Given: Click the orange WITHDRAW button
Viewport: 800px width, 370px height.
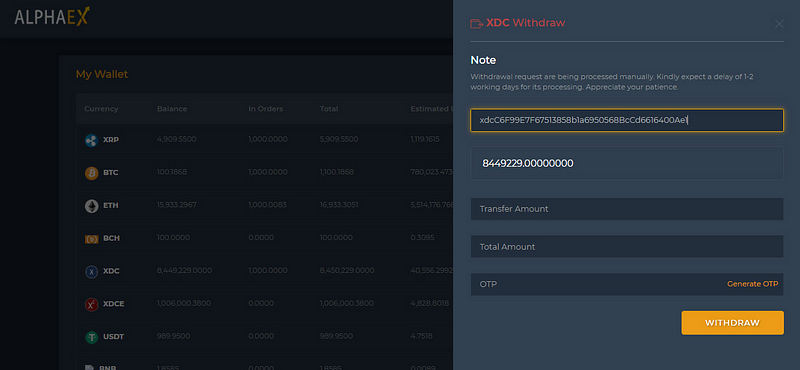Looking at the screenshot, I should pyautogui.click(x=732, y=323).
